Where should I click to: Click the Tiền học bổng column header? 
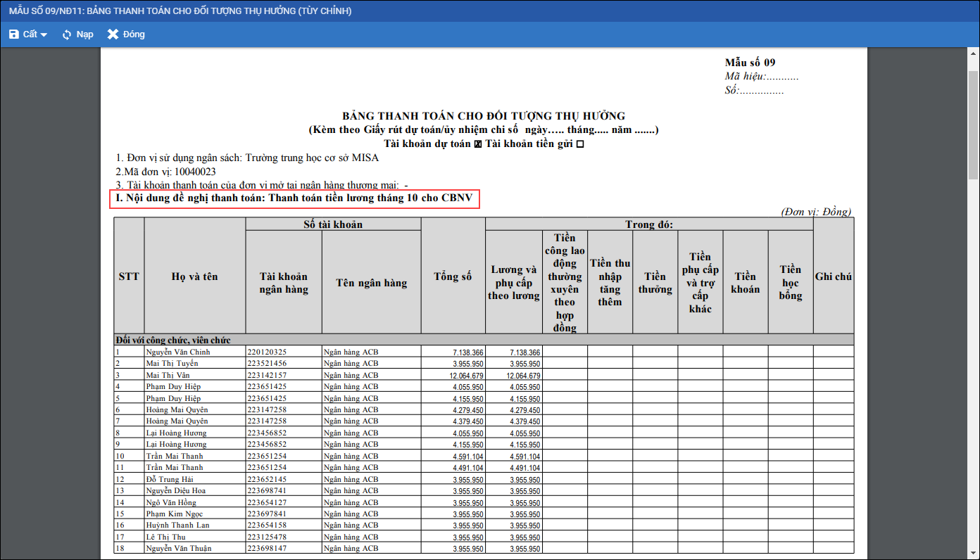(x=790, y=283)
